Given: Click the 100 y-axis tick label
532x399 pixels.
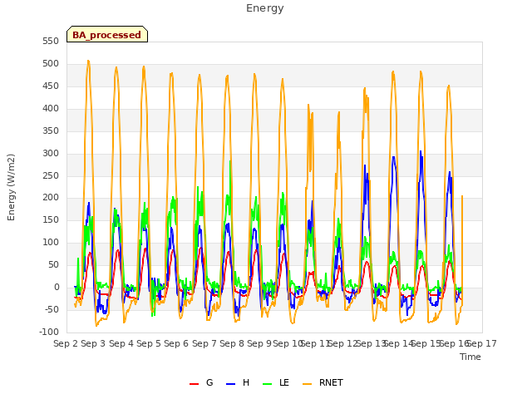Looking at the screenshot, I should (51, 242).
